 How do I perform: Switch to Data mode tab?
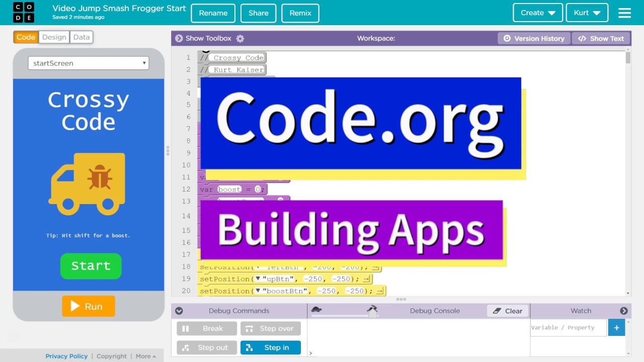pos(82,37)
